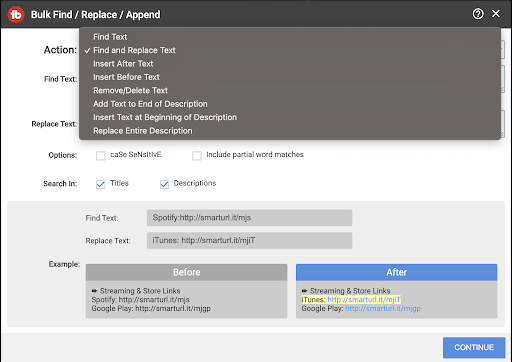Click the Example: label
This screenshot has width=512, height=362.
pos(64,264)
